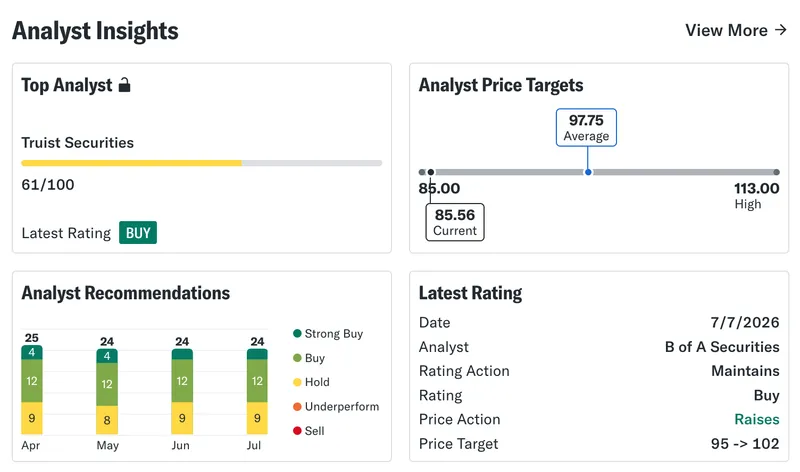Click the Jun bar Buy segment showing 12
Screen dimensions: 800x472
tap(182, 381)
